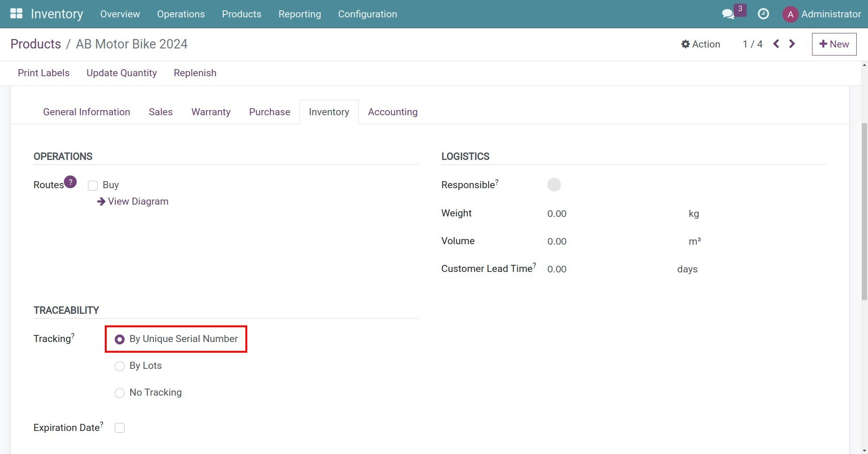Open the conversations chat icon
Screen dimensions: 868x454
(x=728, y=14)
